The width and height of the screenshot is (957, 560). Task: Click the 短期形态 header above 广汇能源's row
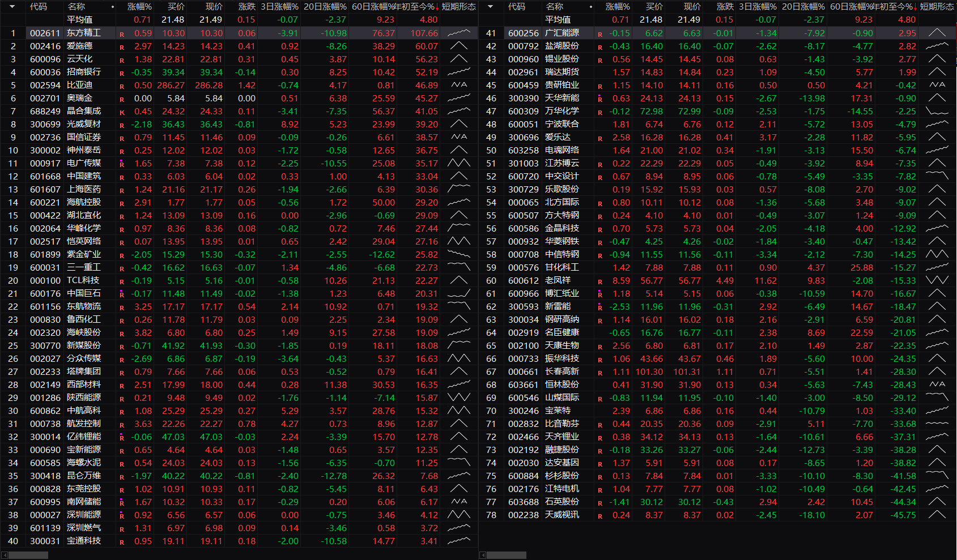937,7
